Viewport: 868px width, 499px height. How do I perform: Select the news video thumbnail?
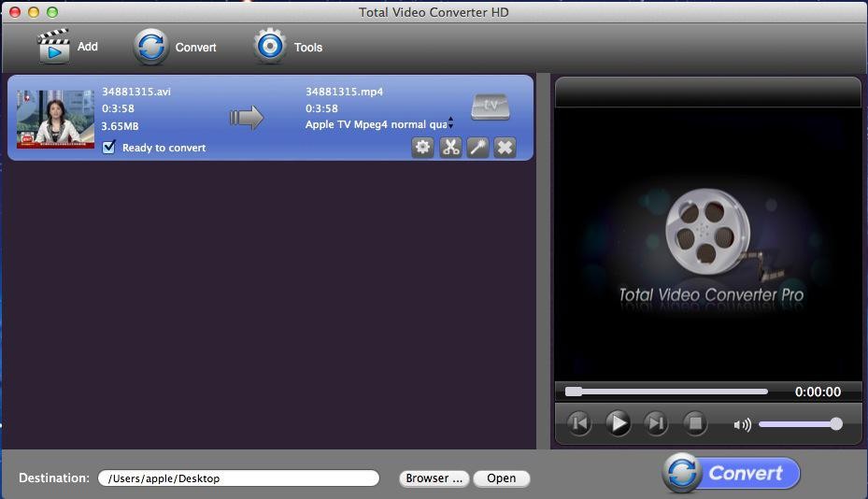pyautogui.click(x=55, y=119)
